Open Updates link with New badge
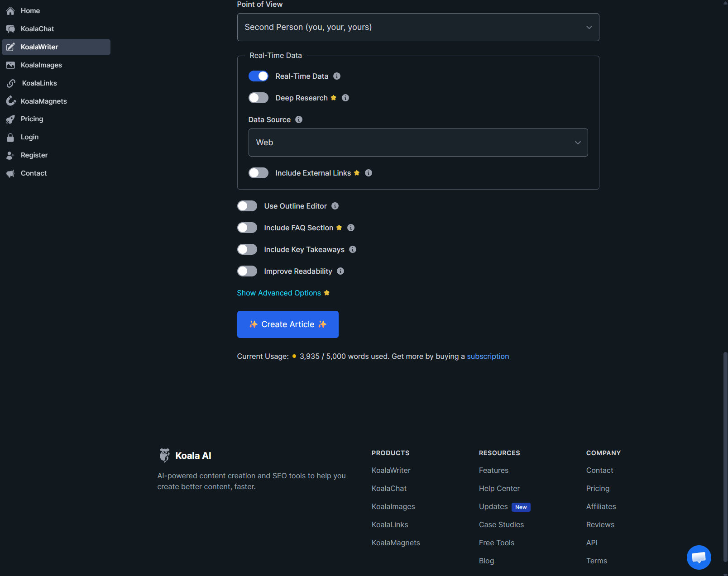 click(x=493, y=506)
